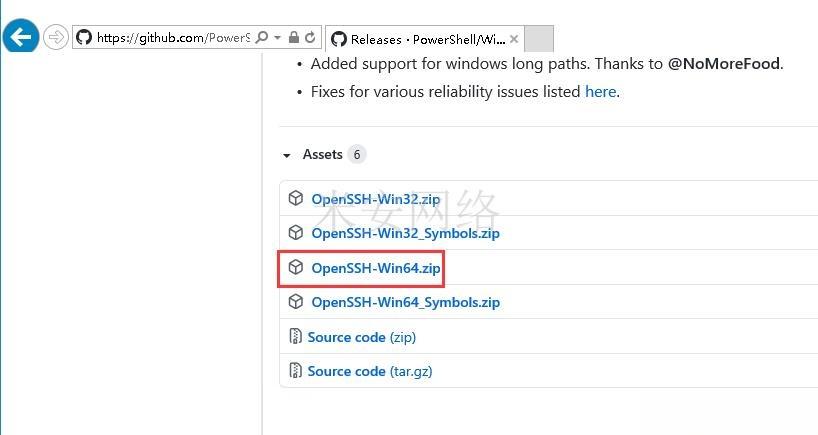Open the @NoMoreFood user mention

click(724, 64)
